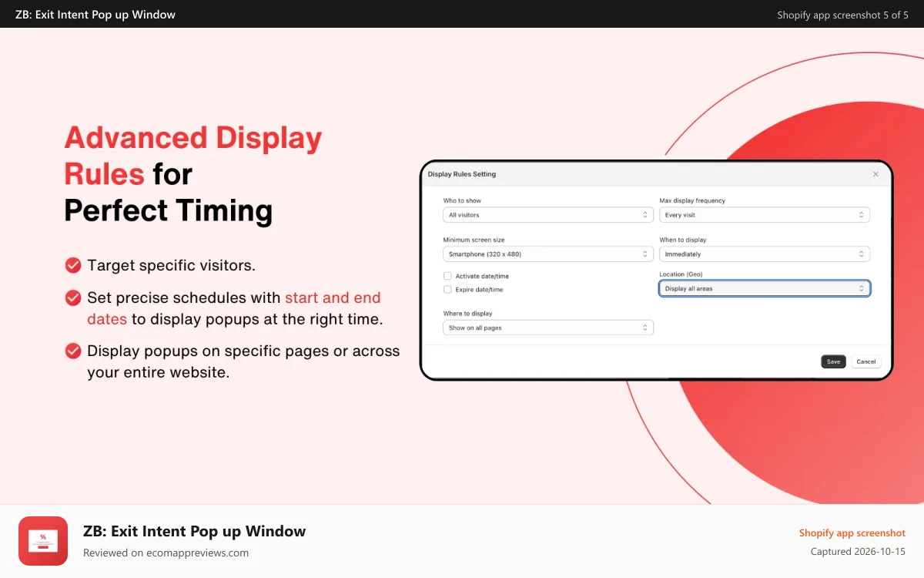This screenshot has height=578, width=924.
Task: Click the 'Where to display' label
Action: pos(467,314)
